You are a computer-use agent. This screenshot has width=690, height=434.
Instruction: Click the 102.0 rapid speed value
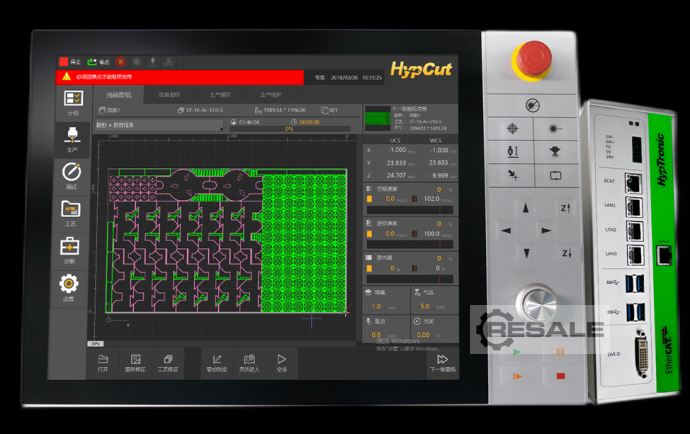432,199
